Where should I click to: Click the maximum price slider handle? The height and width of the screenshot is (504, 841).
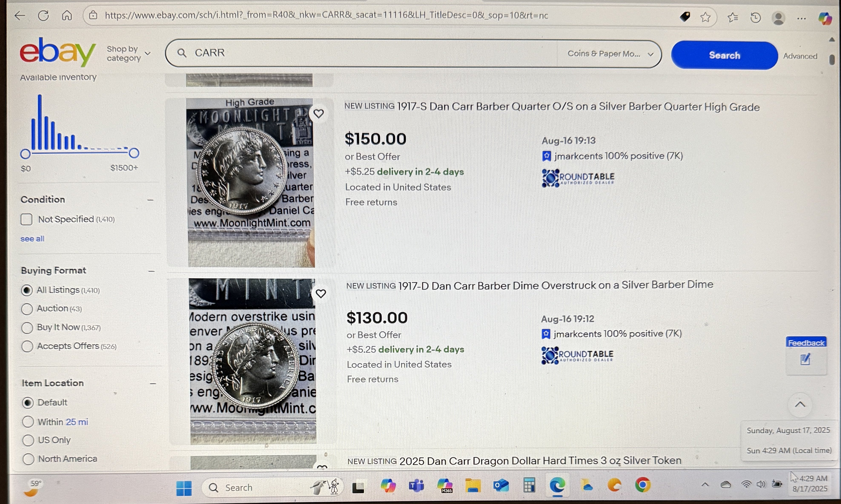134,153
